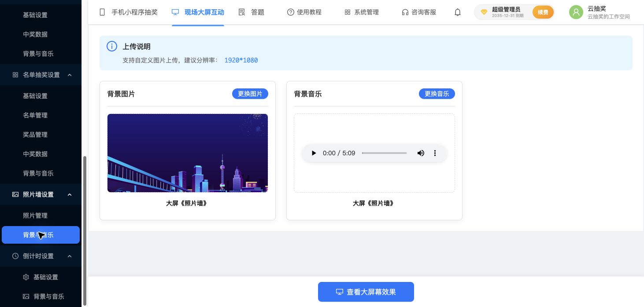Click the question mark icon beside 使用教程
Screen dimensions: 644x307
point(290,12)
